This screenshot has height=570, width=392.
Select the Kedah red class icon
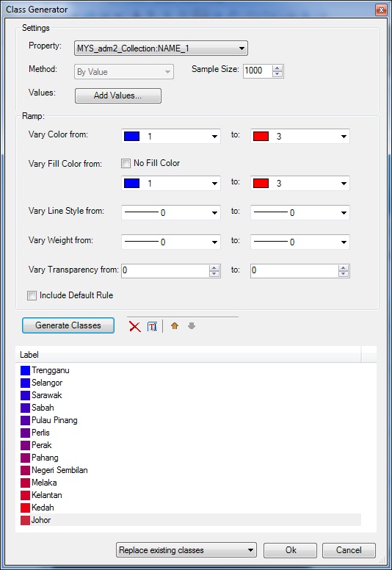(25, 508)
